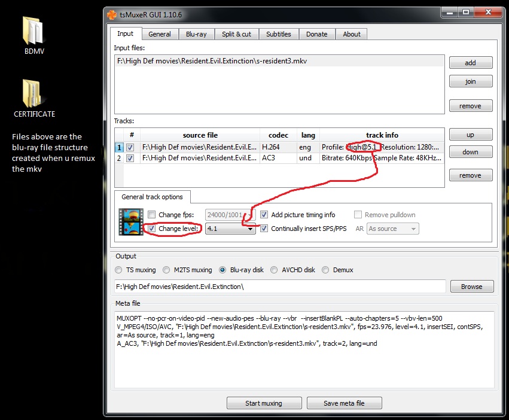Select AVCHD disk output option

274,270
